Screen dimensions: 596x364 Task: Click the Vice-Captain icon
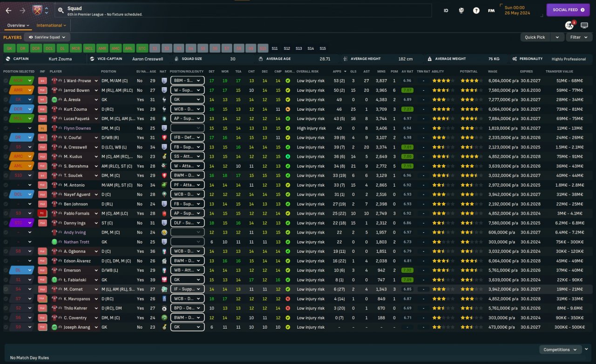pyautogui.click(x=92, y=59)
